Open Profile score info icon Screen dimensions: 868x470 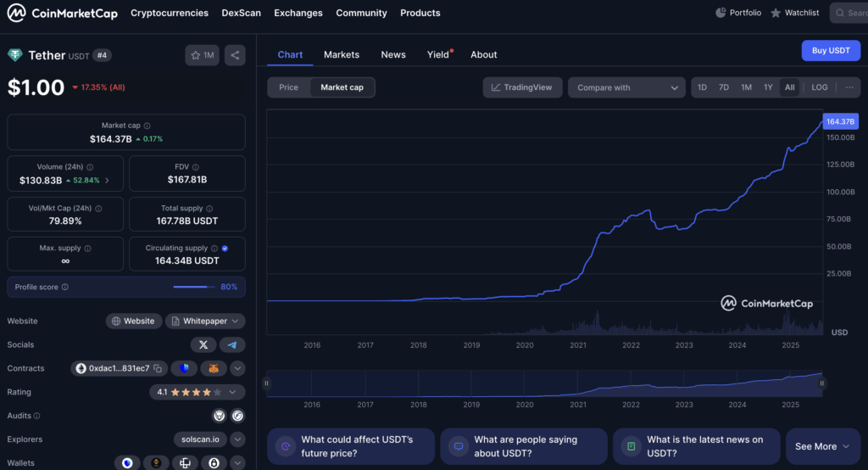pyautogui.click(x=64, y=287)
